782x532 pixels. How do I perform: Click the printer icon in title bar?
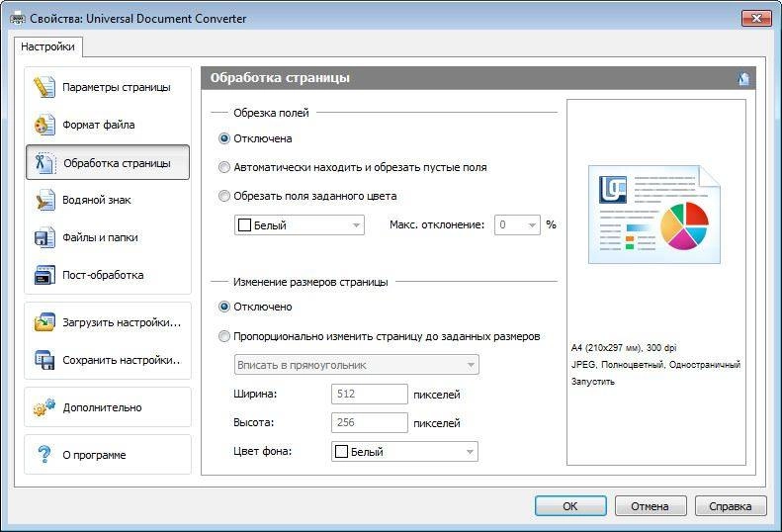(18, 19)
